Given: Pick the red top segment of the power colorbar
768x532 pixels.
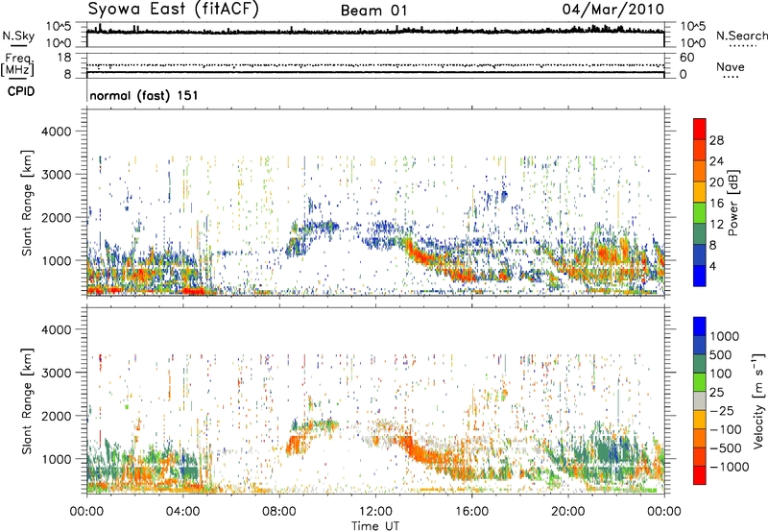Looking at the screenshot, I should (700, 130).
